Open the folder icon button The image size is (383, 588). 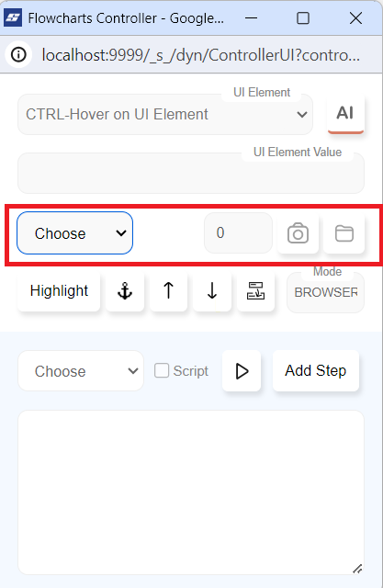pos(344,233)
